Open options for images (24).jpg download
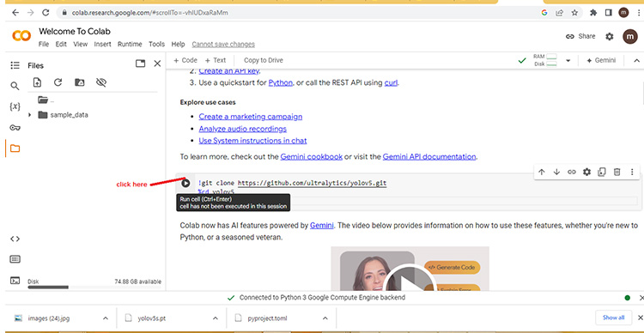This screenshot has height=333, width=644. click(105, 318)
